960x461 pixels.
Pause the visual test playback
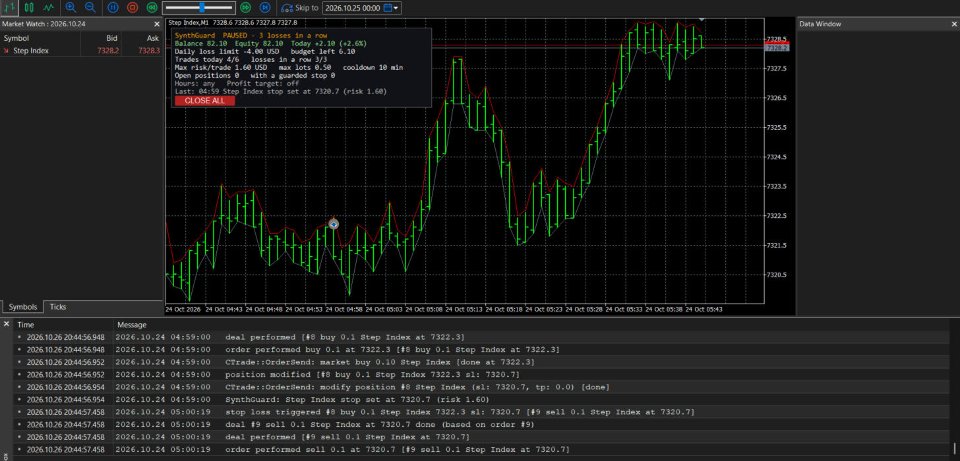pos(113,7)
